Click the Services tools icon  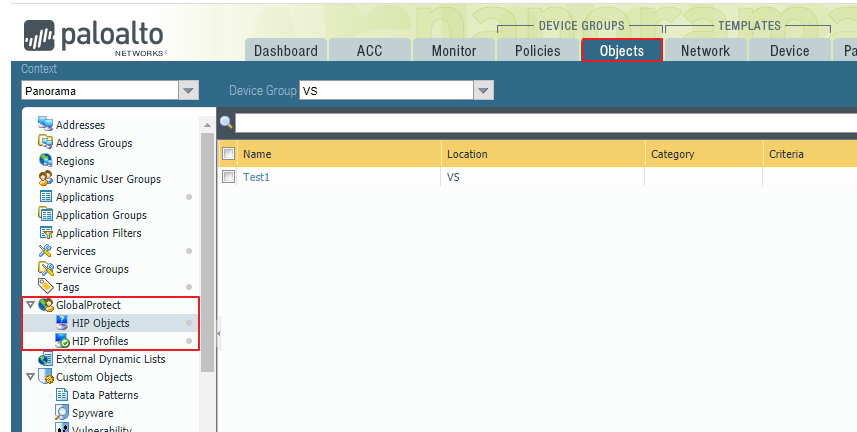point(45,250)
